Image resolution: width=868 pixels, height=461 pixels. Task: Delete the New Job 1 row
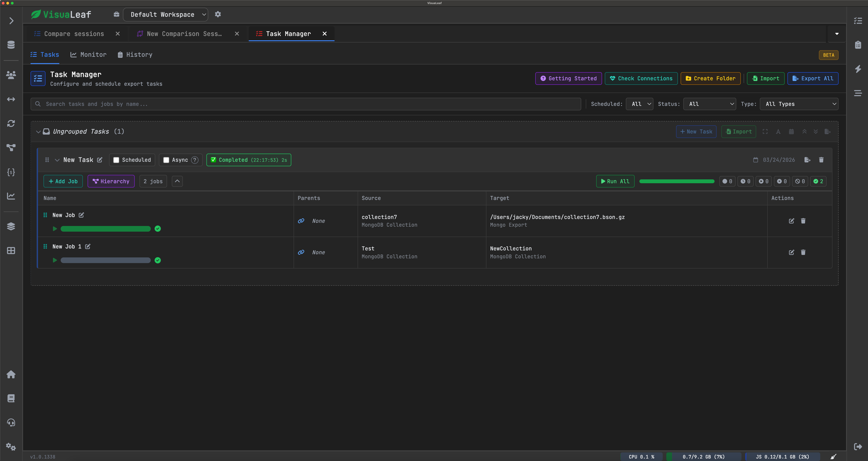tap(803, 252)
